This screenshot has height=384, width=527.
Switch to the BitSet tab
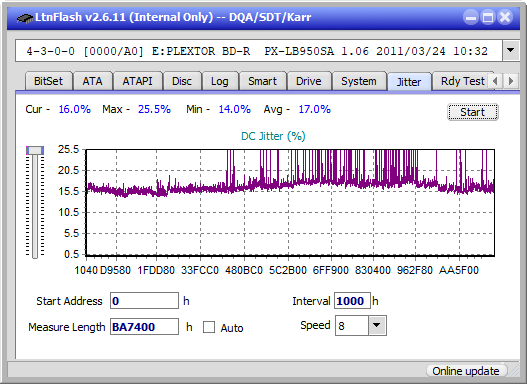[48, 81]
